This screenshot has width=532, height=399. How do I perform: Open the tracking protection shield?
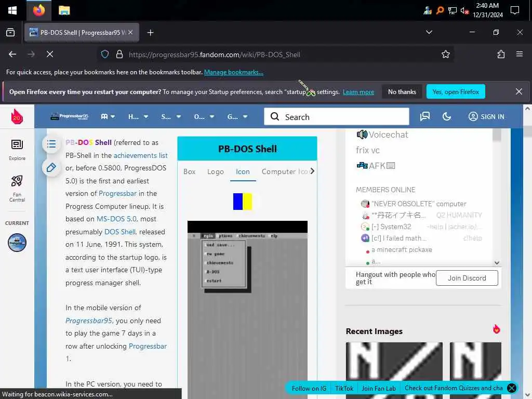pos(105,54)
